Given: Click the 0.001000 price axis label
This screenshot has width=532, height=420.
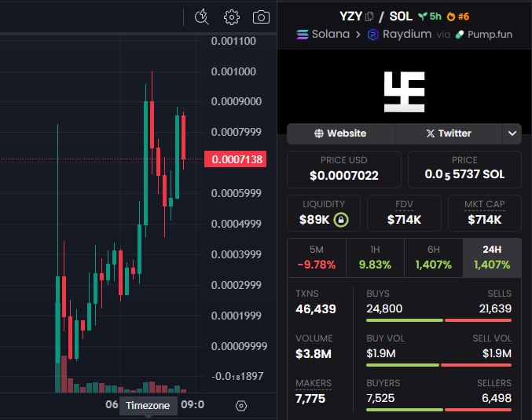Looking at the screenshot, I should tap(233, 71).
